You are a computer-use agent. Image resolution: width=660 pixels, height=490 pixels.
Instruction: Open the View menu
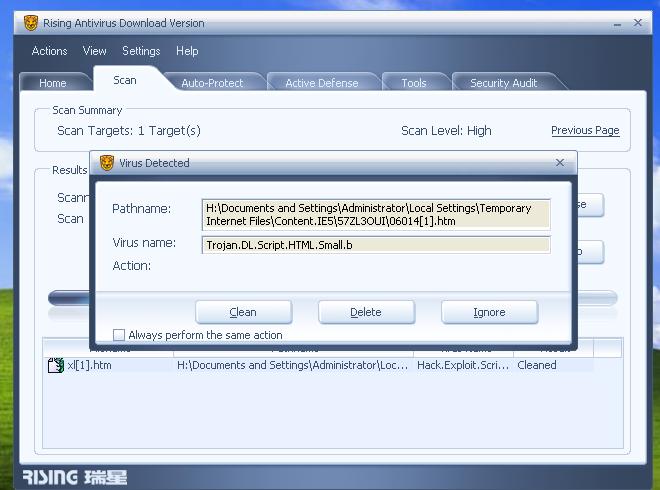[x=94, y=51]
